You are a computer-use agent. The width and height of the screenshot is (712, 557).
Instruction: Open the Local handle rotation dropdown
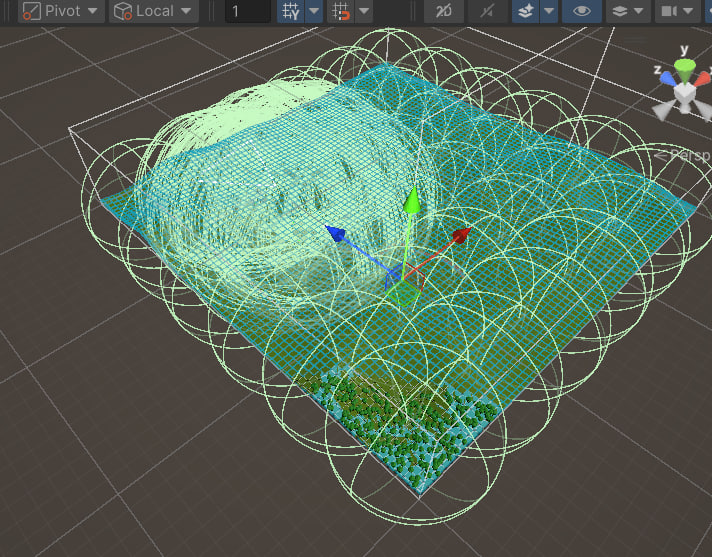pyautogui.click(x=153, y=11)
